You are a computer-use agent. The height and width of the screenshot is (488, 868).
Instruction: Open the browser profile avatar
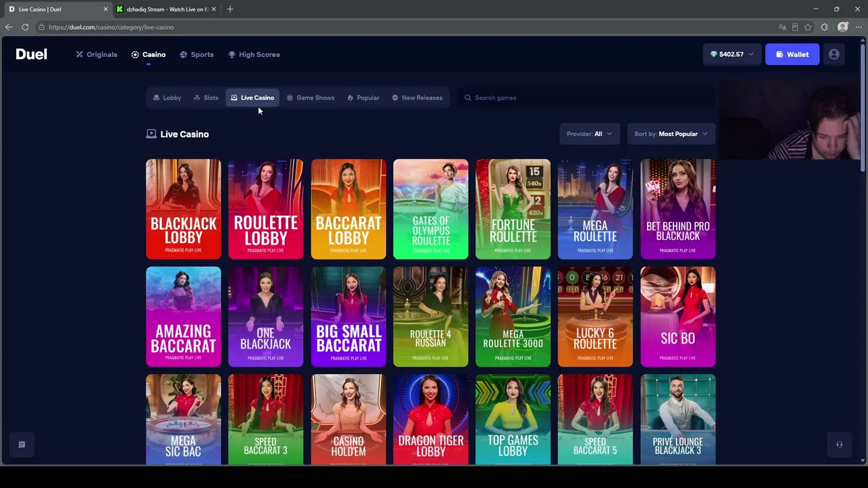tap(843, 27)
